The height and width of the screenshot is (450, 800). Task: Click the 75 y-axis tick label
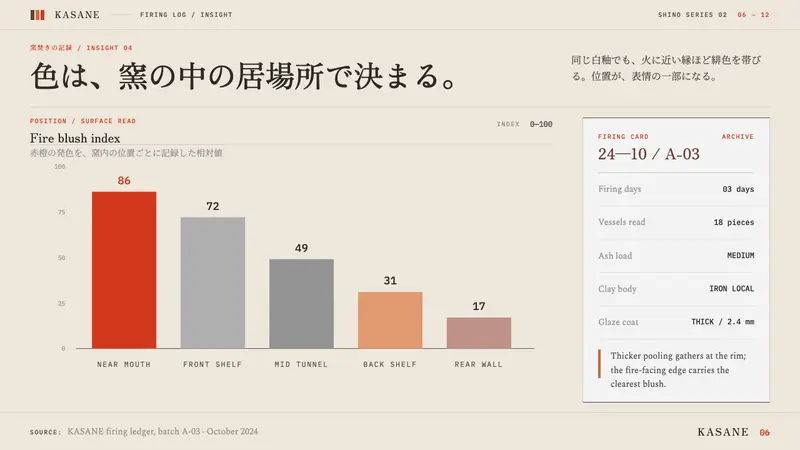(x=61, y=212)
